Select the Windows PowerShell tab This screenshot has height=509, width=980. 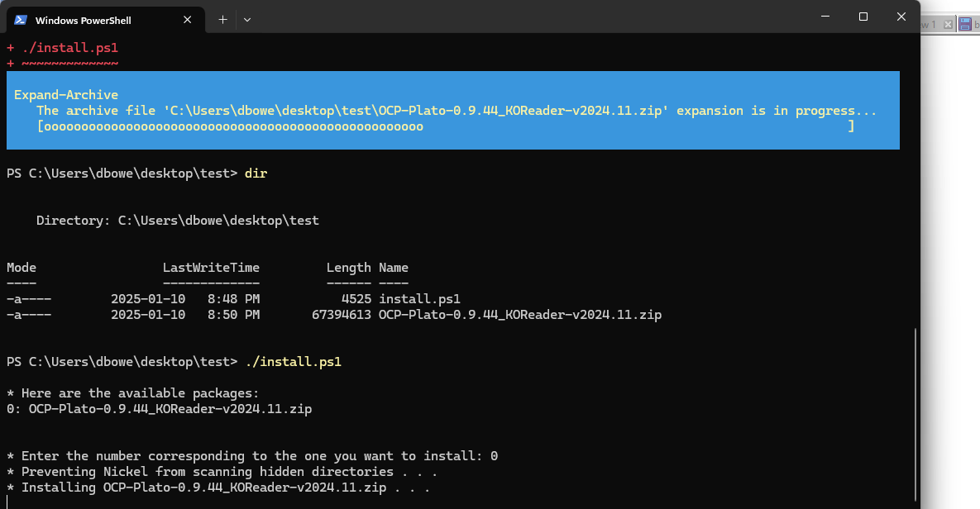[105, 20]
